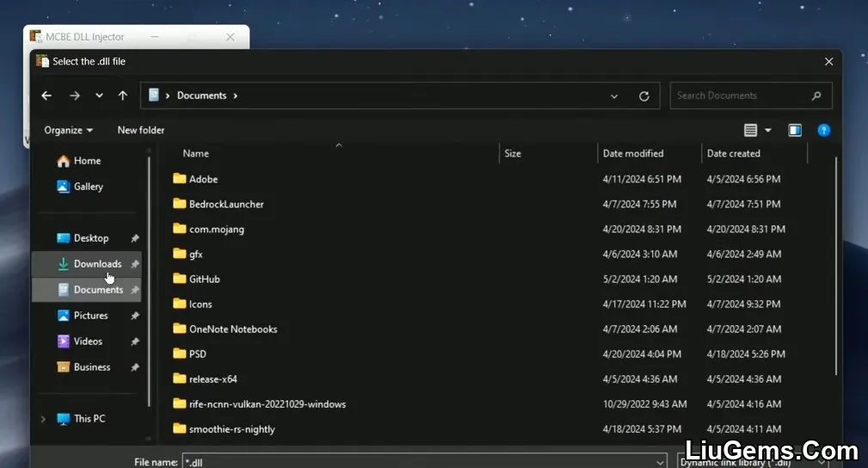Viewport: 868px width, 468px height.
Task: Sort by Date modified column header
Action: [x=633, y=153]
